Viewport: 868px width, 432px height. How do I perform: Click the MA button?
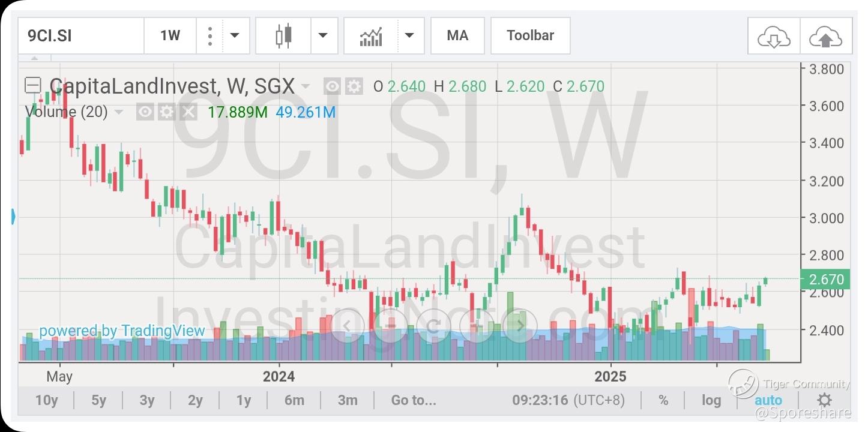pyautogui.click(x=457, y=35)
